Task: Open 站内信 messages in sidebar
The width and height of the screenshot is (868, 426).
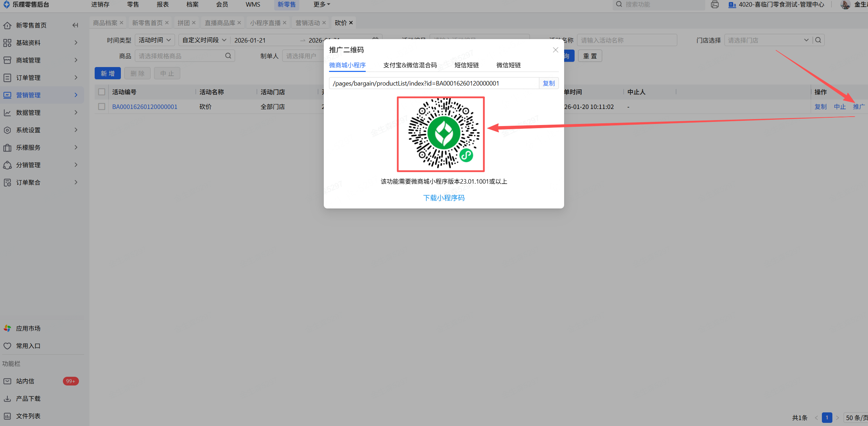Action: 25,381
